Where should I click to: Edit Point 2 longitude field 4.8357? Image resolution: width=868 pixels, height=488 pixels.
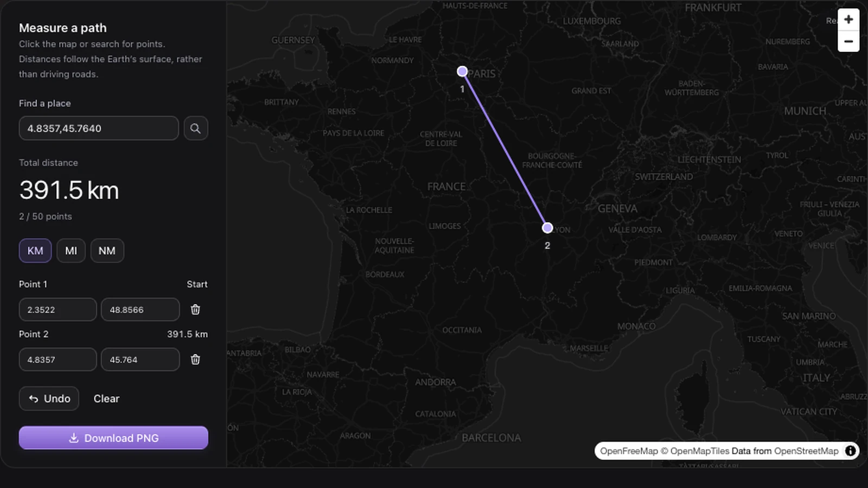coord(58,359)
